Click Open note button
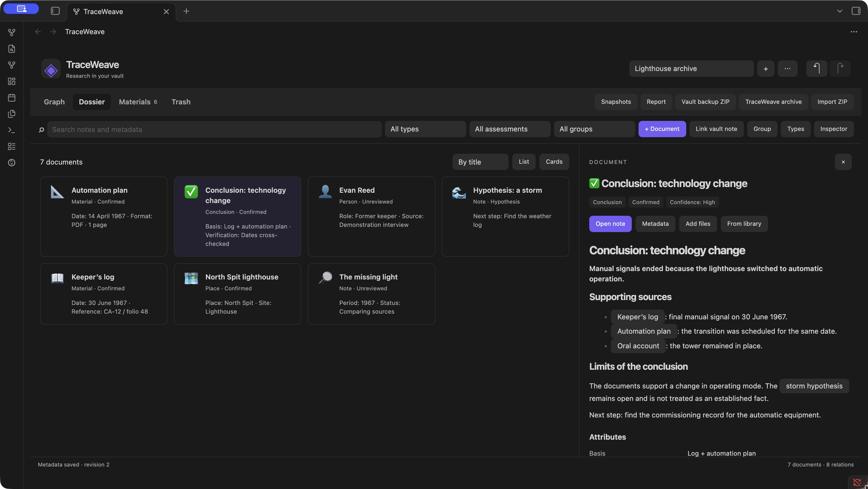Image resolution: width=868 pixels, height=489 pixels. 610,224
